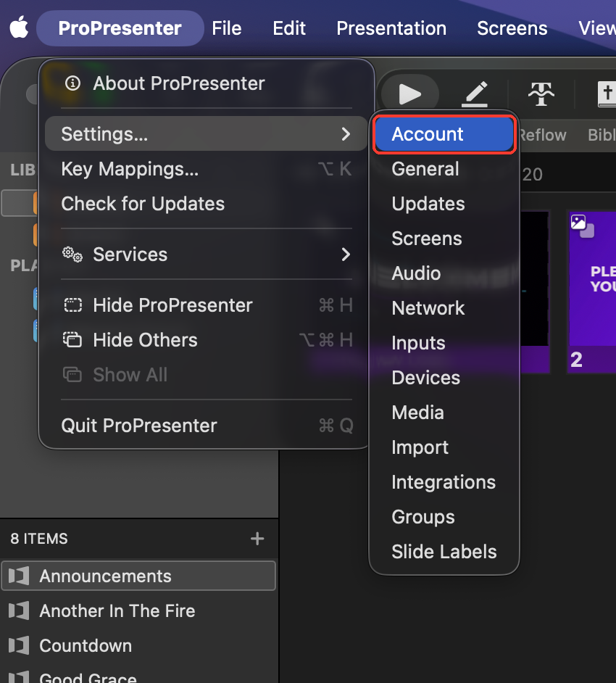Click the Hide ProPresenter icon

72,305
